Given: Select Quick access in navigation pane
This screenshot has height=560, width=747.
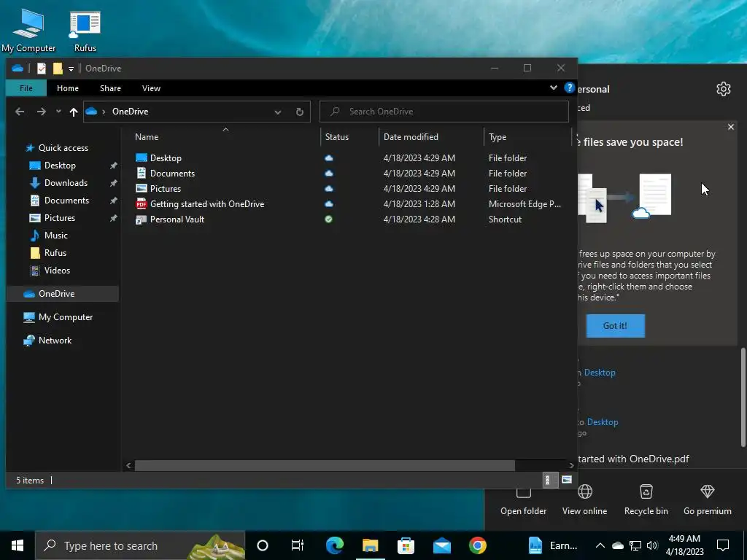Looking at the screenshot, I should coord(63,148).
